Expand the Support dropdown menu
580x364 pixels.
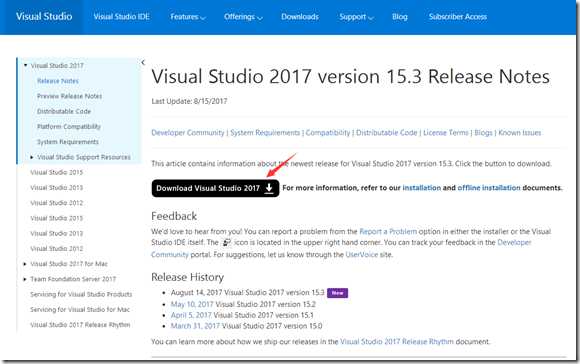356,17
